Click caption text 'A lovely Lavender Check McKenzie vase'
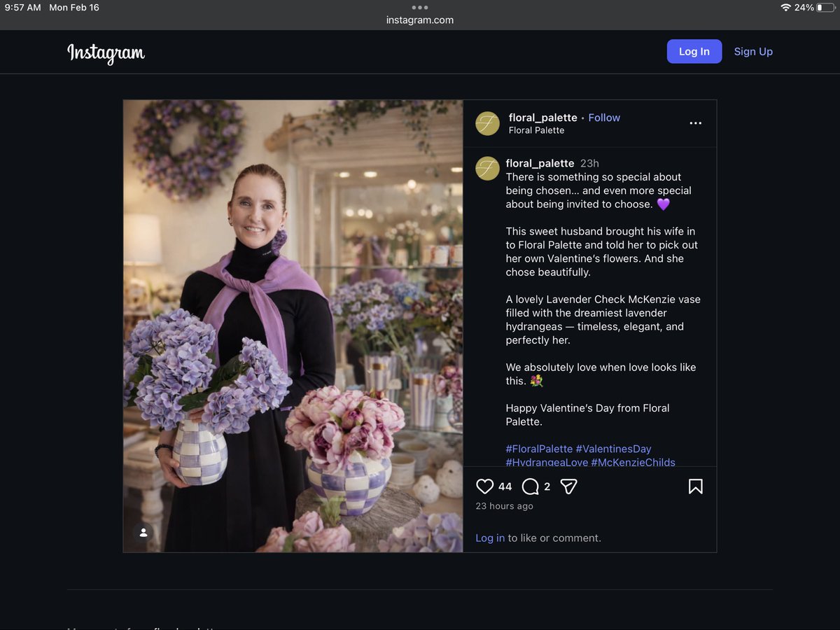The image size is (840, 630). tap(603, 300)
